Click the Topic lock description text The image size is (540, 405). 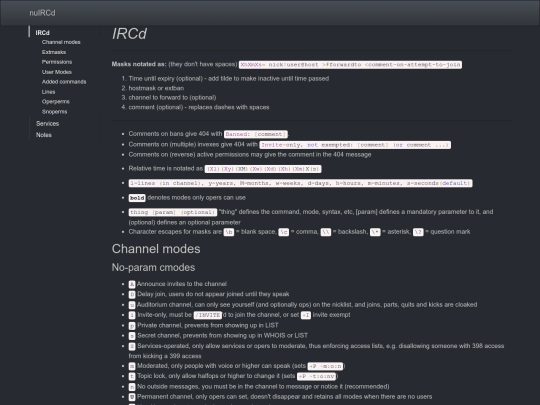pyautogui.click(x=216, y=376)
